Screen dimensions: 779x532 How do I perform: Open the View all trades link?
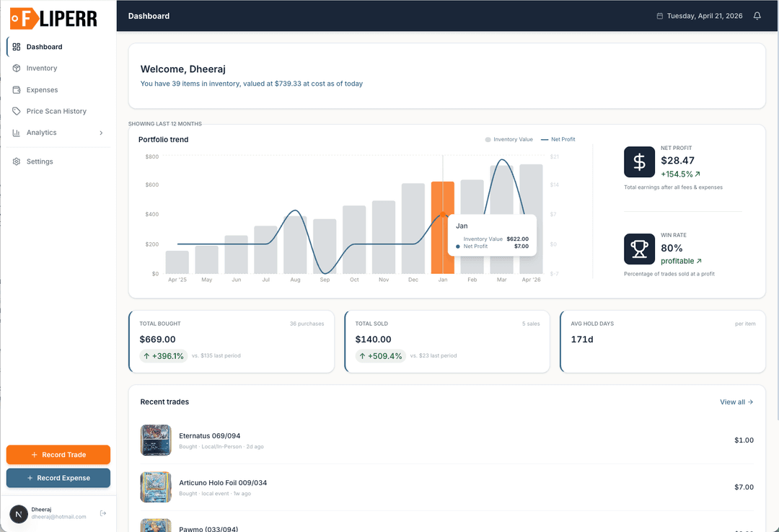tap(736, 402)
